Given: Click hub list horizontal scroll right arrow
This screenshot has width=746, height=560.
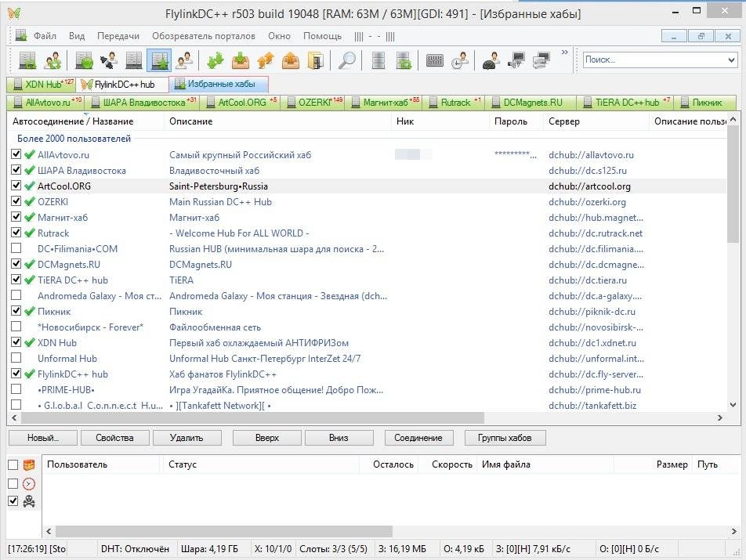Looking at the screenshot, I should 720,418.
